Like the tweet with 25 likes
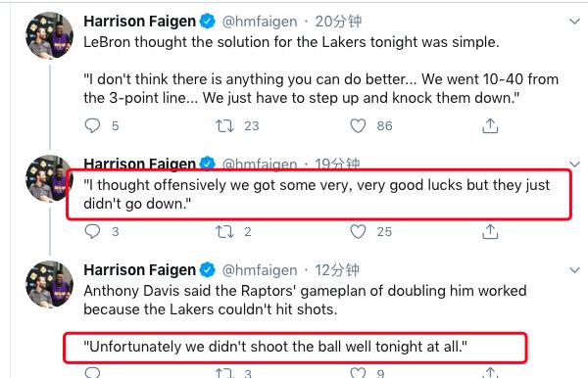 point(358,231)
